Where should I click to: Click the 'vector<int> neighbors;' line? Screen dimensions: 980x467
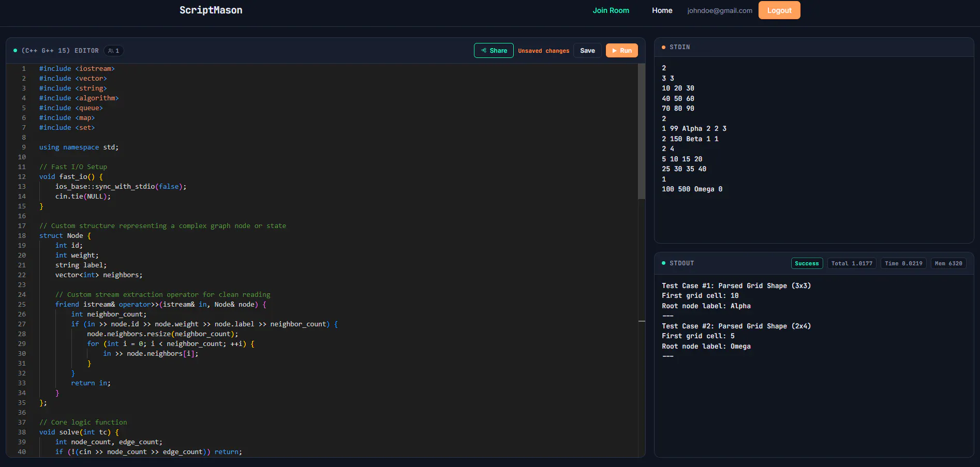[x=99, y=275]
